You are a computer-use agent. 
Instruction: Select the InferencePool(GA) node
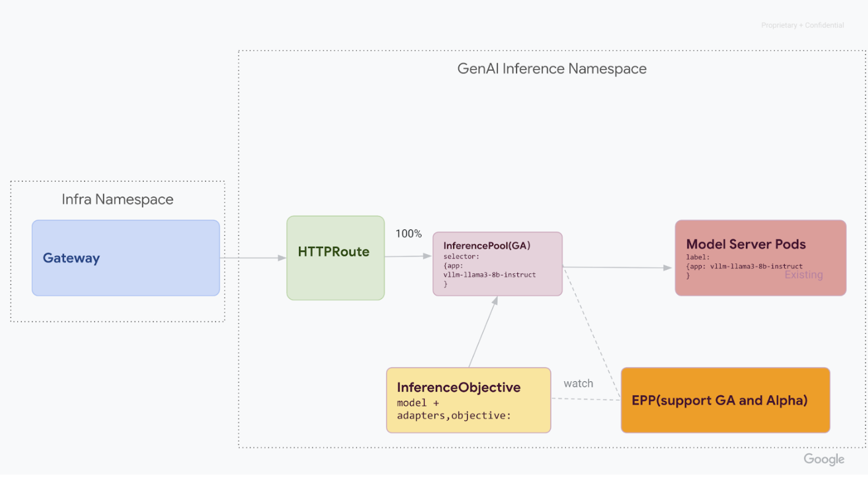(x=497, y=263)
